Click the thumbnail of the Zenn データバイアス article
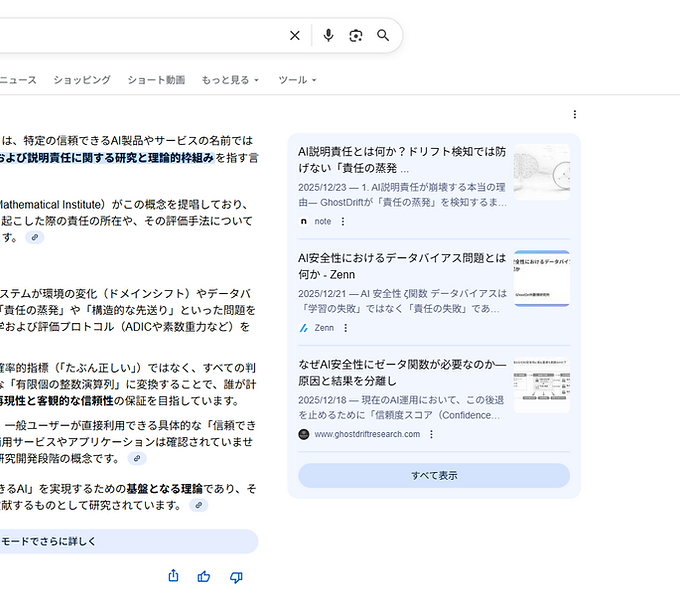 pos(542,279)
